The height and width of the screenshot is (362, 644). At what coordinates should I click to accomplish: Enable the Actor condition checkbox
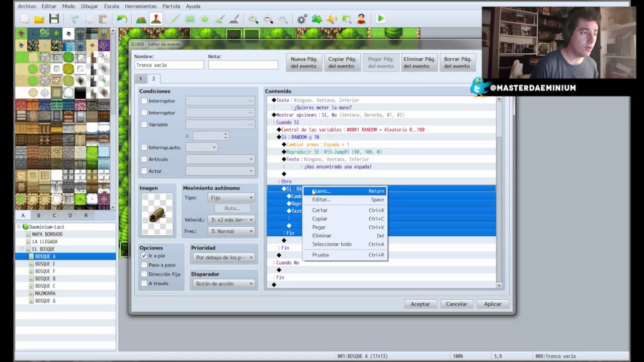pos(144,171)
